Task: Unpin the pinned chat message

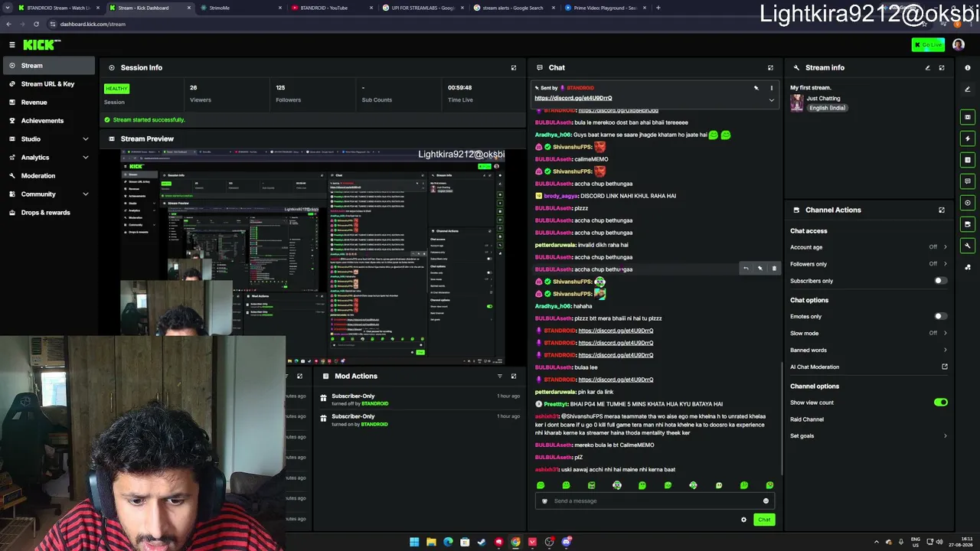Action: point(756,88)
